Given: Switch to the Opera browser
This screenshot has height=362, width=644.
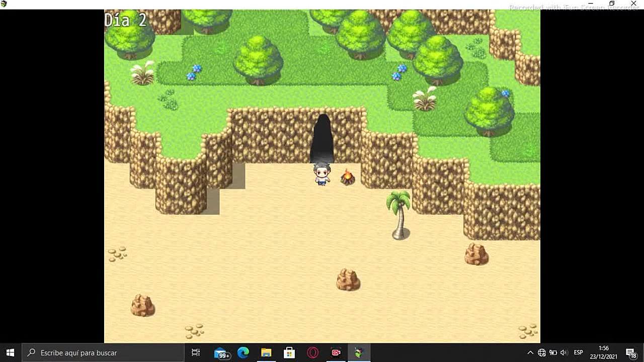Looking at the screenshot, I should (312, 352).
